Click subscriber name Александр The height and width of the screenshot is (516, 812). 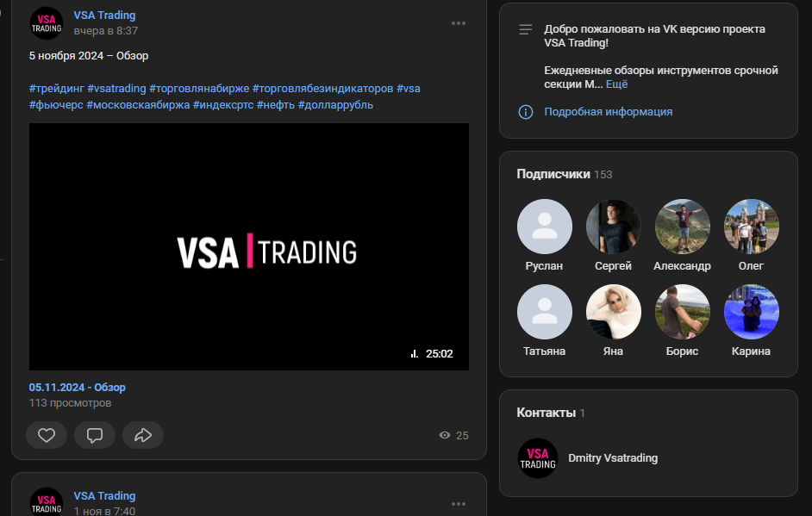coord(682,266)
